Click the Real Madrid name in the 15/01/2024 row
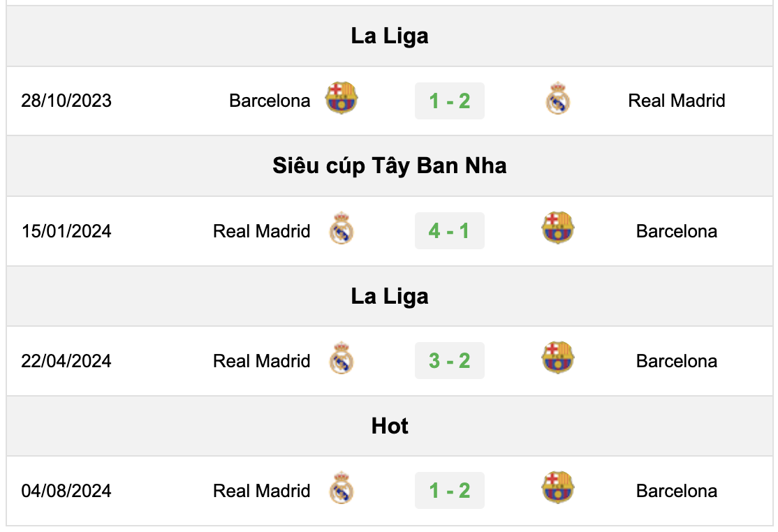The image size is (778, 532). [x=261, y=231]
